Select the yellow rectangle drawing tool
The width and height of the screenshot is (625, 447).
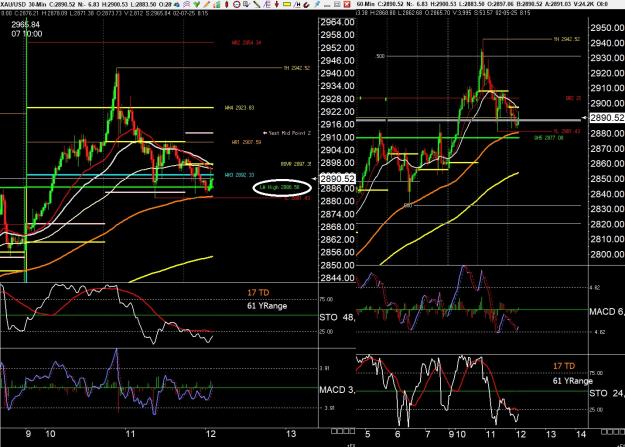[287, 4]
